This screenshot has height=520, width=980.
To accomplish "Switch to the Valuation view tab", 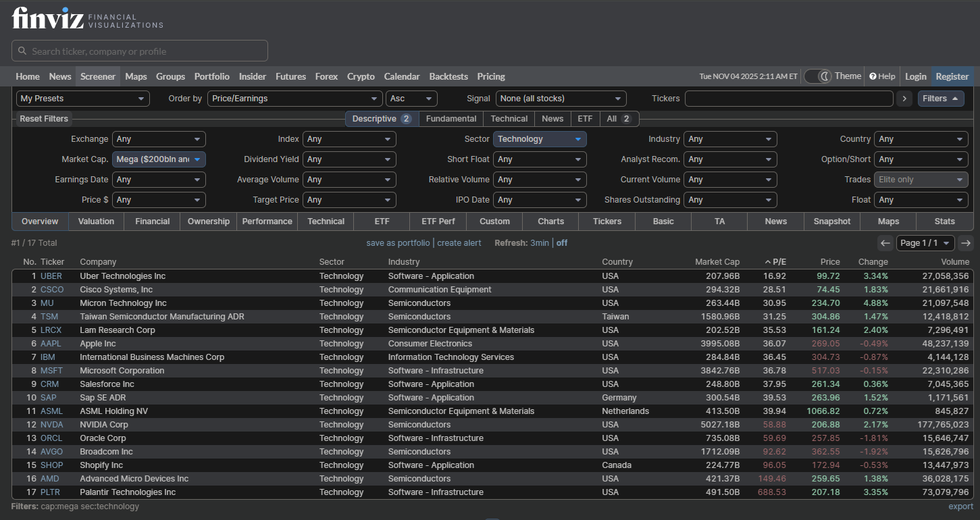I will pyautogui.click(x=96, y=222).
